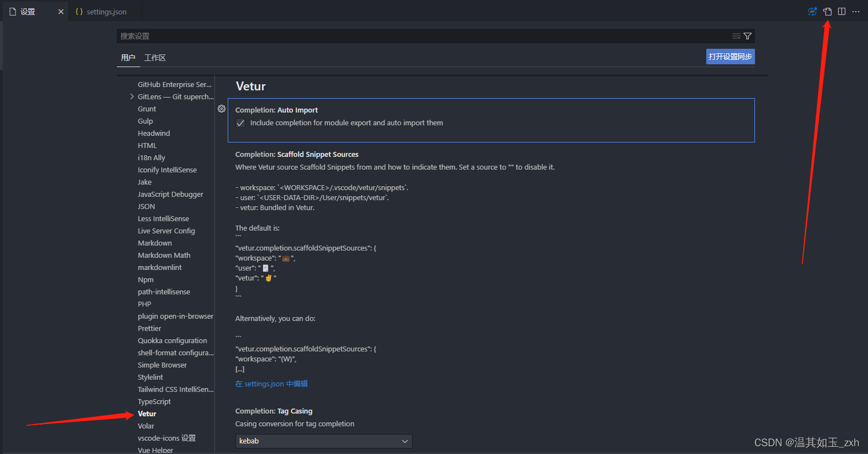Clear the settings search input
This screenshot has height=454, width=868.
[736, 36]
